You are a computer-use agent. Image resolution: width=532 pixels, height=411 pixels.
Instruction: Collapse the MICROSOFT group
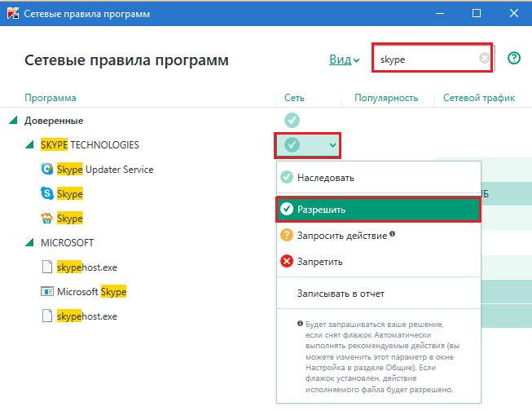point(29,242)
